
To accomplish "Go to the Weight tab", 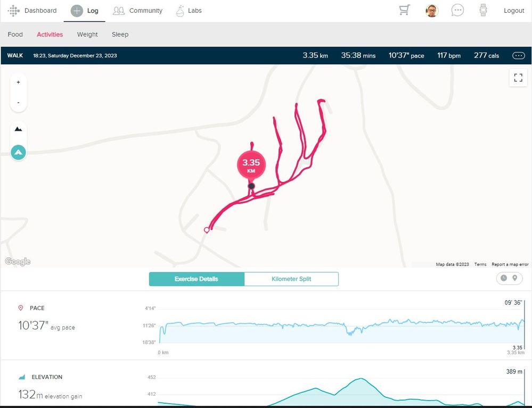I will click(87, 35).
